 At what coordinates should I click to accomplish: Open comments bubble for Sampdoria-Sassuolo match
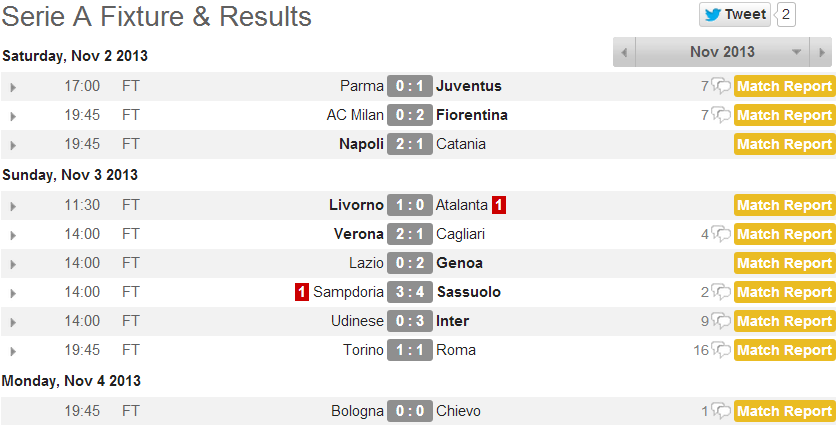[721, 293]
